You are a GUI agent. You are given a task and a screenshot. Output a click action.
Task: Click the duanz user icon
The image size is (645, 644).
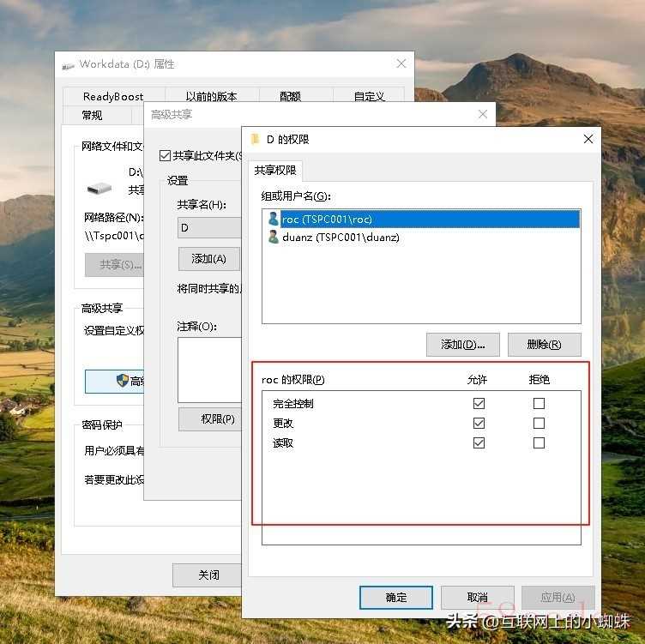click(273, 237)
